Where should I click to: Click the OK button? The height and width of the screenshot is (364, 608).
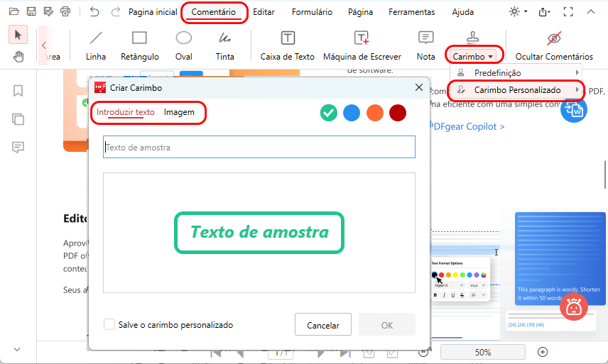(x=387, y=324)
